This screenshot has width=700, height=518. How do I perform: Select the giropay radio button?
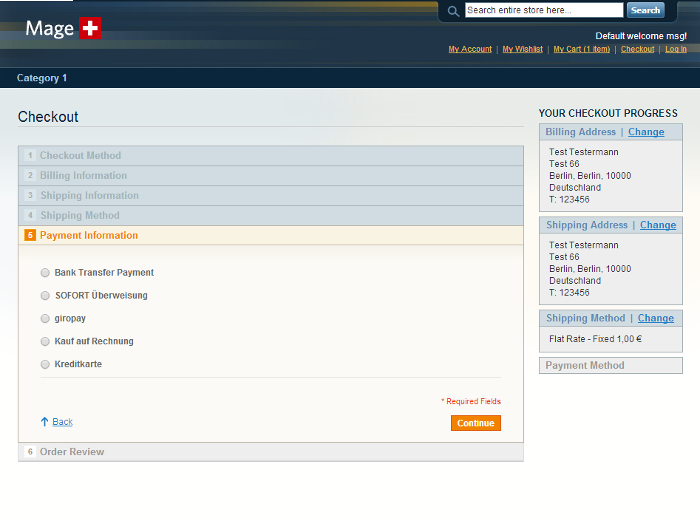coord(45,319)
